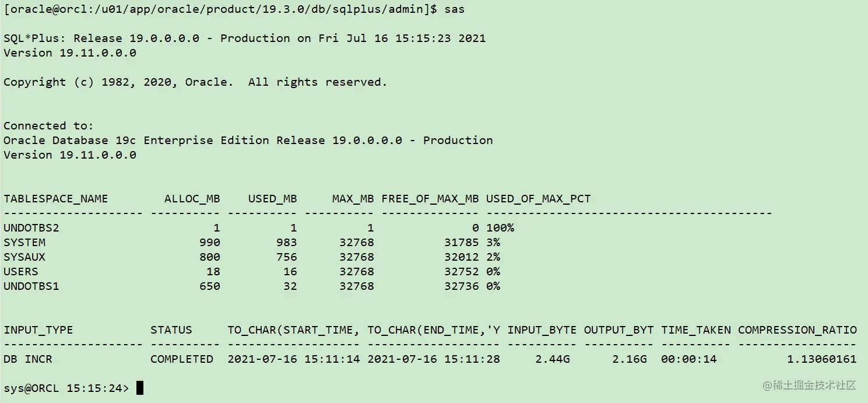Click the sys@ORCL prompt text

click(x=66, y=388)
